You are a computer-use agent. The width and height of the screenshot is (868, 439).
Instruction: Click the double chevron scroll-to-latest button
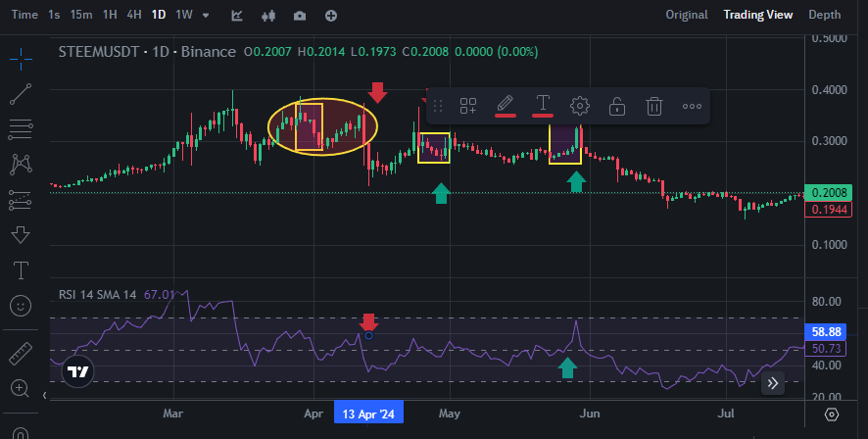pyautogui.click(x=773, y=383)
